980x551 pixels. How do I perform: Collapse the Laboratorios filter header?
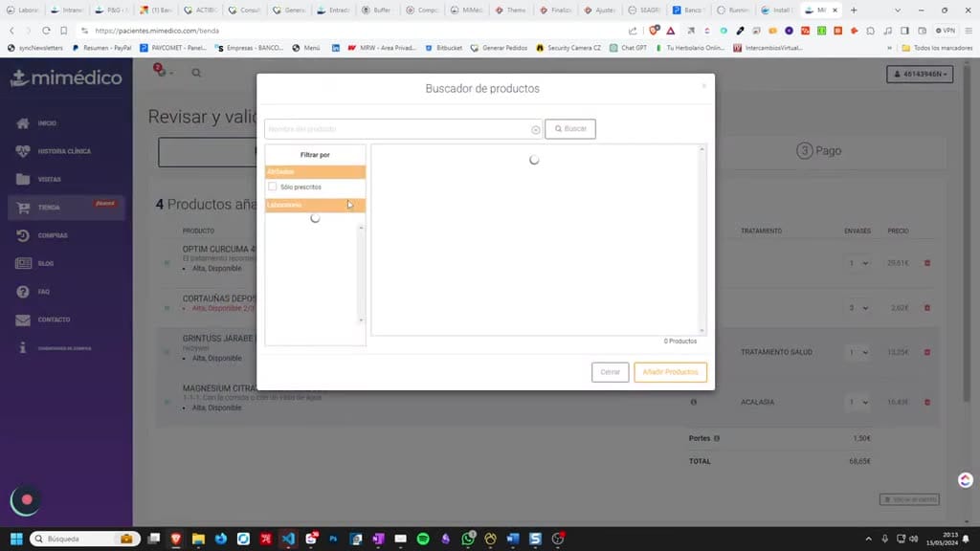click(x=315, y=205)
